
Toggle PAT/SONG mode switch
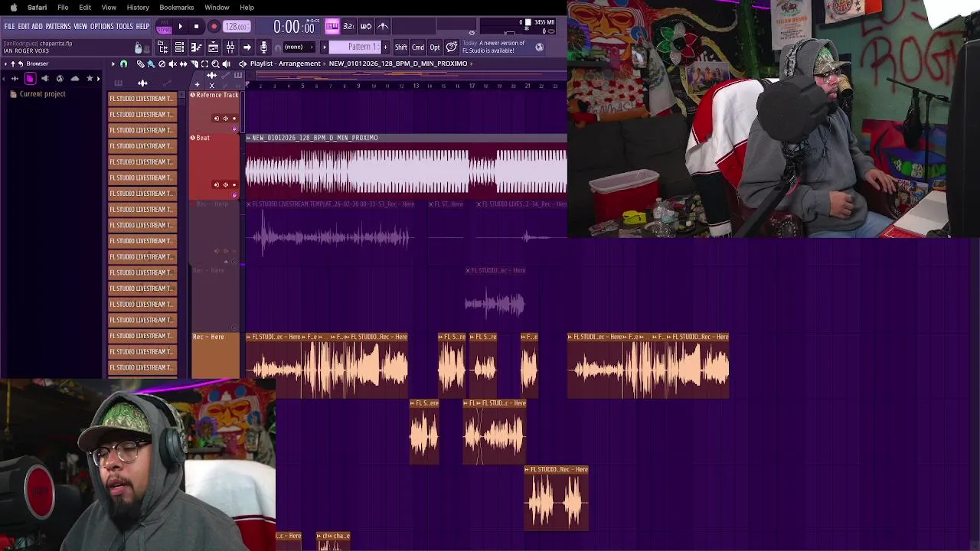coord(164,26)
